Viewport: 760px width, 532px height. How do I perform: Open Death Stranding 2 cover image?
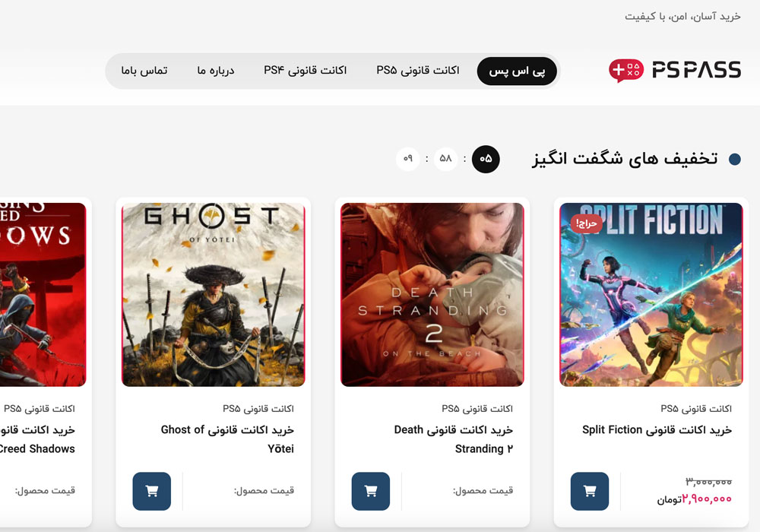432,295
